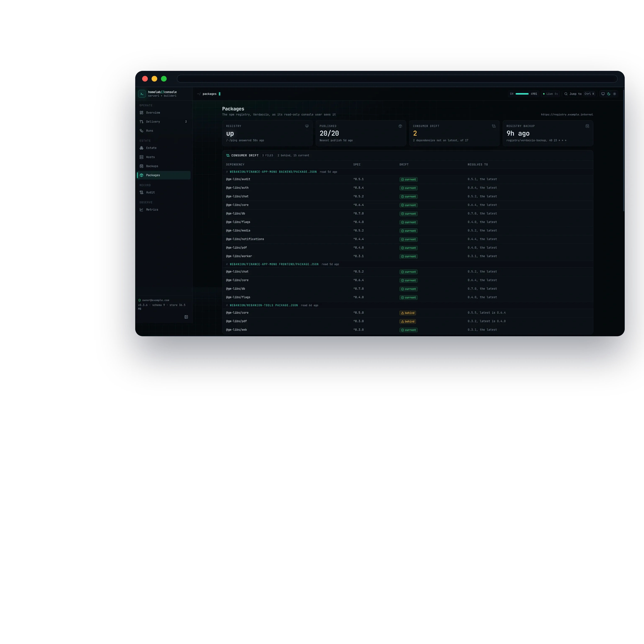Open the Delivery page in the sidebar

coord(164,122)
